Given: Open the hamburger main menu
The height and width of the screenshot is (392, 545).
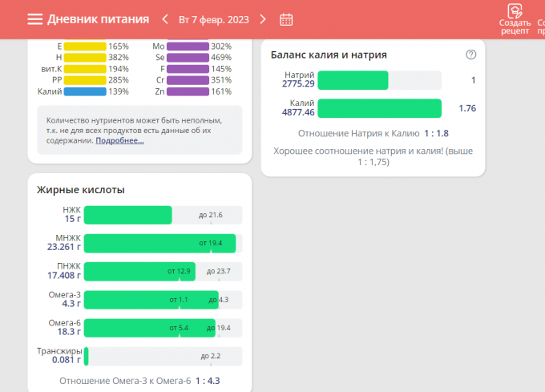Looking at the screenshot, I should click(x=34, y=19).
